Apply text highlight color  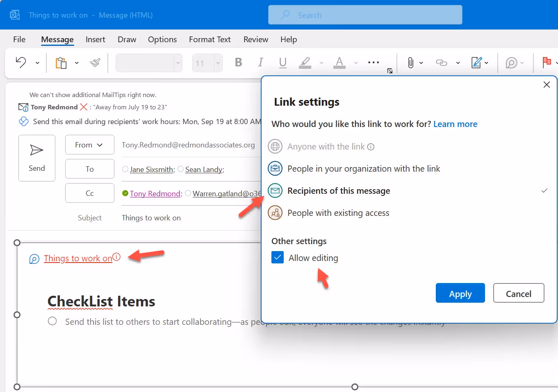[x=305, y=63]
